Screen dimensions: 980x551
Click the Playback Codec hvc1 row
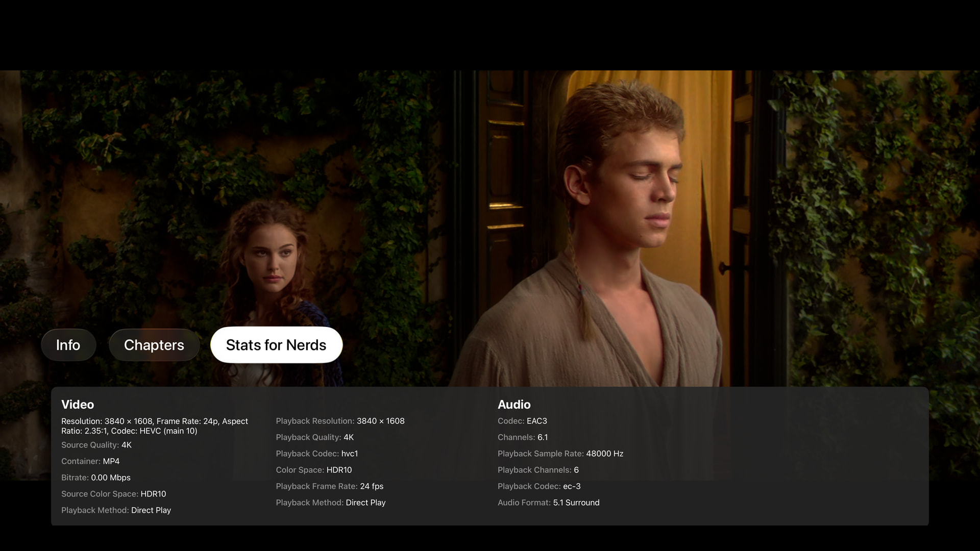(316, 454)
